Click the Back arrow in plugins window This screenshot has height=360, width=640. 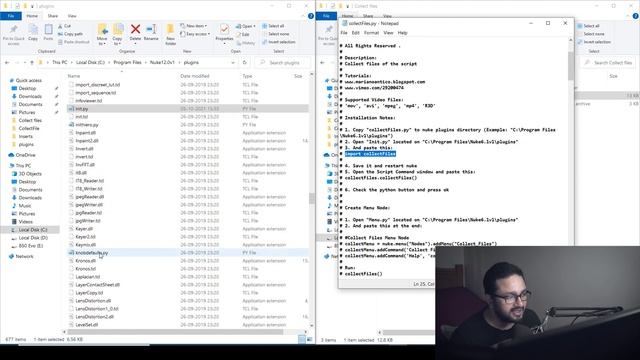(x=7, y=62)
